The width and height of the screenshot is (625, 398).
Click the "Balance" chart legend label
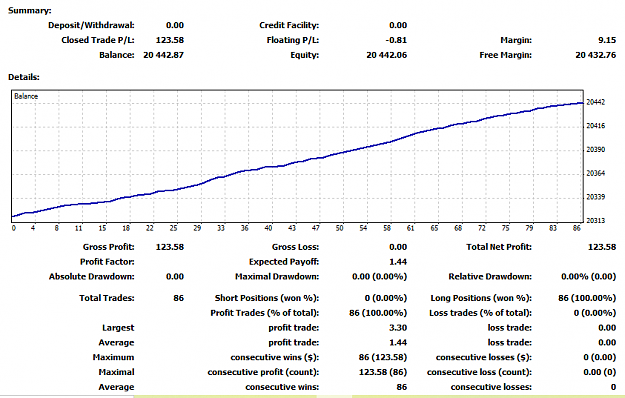click(26, 96)
